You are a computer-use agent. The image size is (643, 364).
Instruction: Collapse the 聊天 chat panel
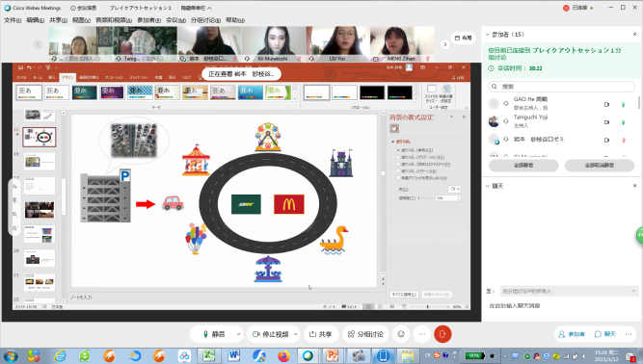(x=488, y=186)
